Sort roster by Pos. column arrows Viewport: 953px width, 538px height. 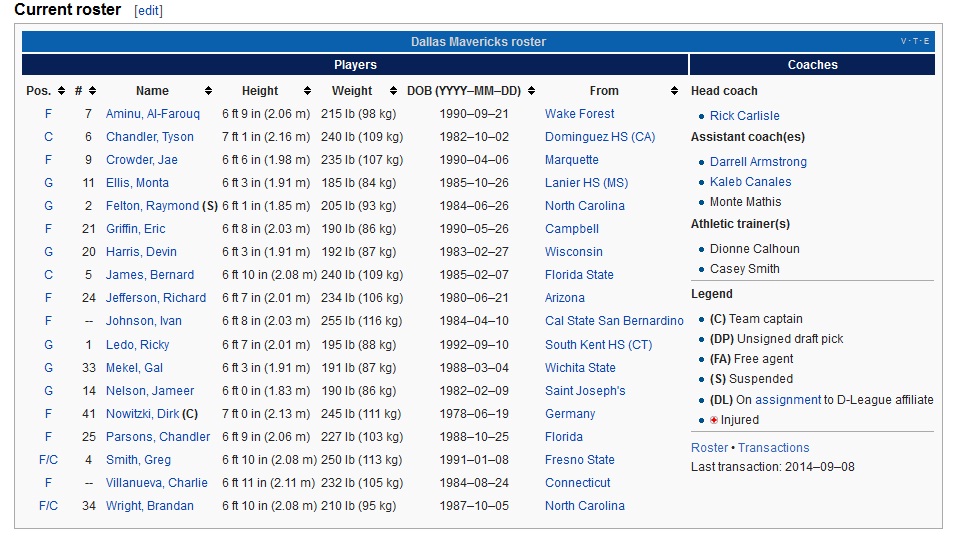tap(61, 91)
